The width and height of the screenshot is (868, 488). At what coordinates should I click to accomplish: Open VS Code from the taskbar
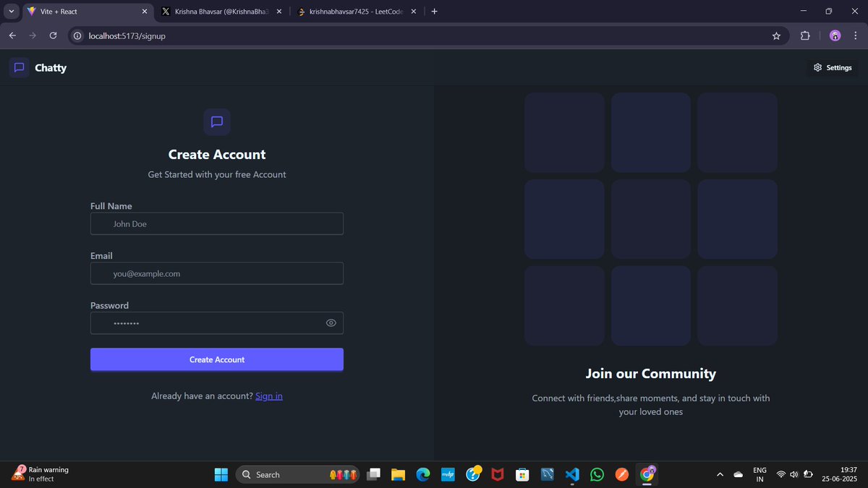click(x=572, y=474)
